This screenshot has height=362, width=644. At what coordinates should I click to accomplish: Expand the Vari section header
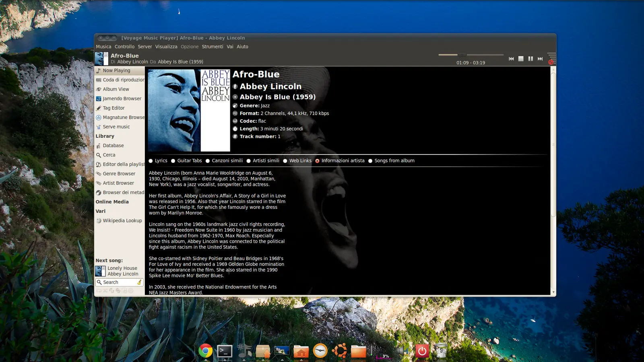coord(101,211)
